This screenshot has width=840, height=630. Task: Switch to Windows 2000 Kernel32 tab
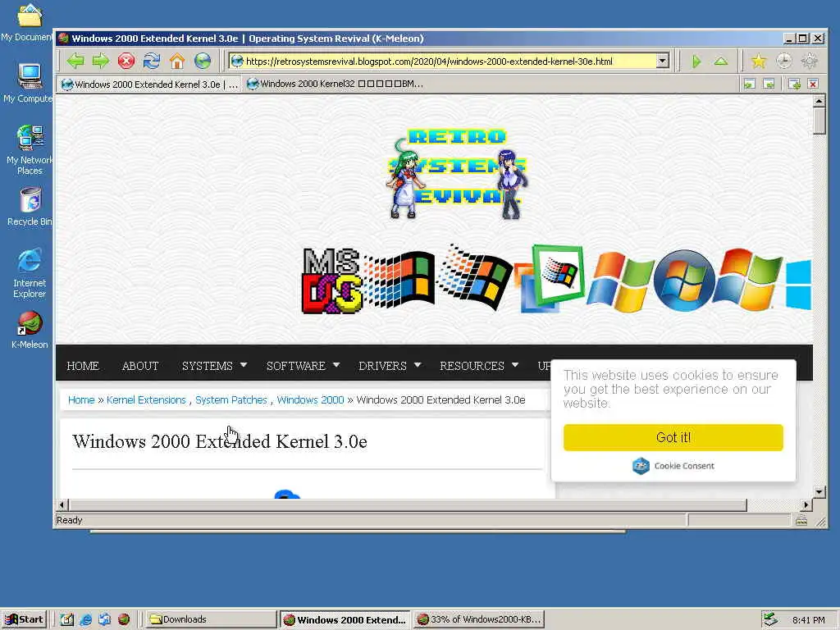pyautogui.click(x=336, y=84)
